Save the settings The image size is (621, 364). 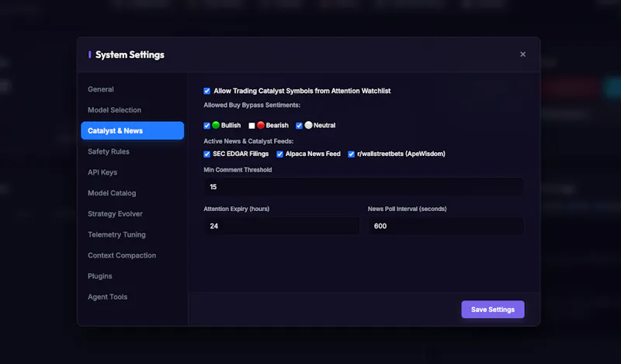(493, 310)
